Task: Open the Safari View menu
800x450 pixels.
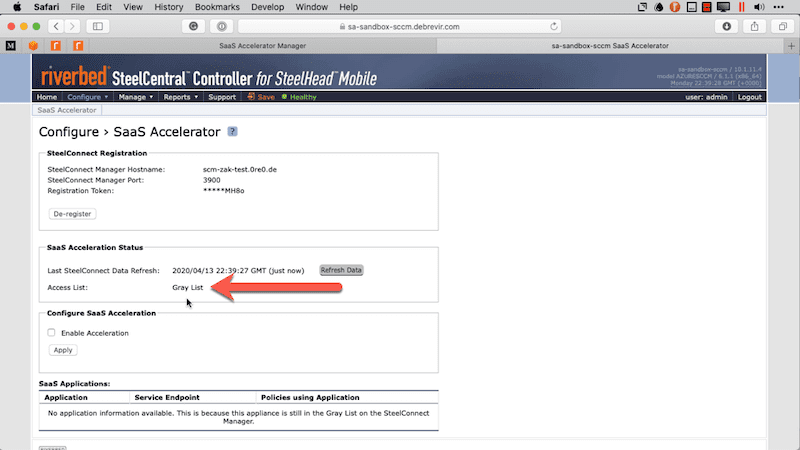Action: 133,7
